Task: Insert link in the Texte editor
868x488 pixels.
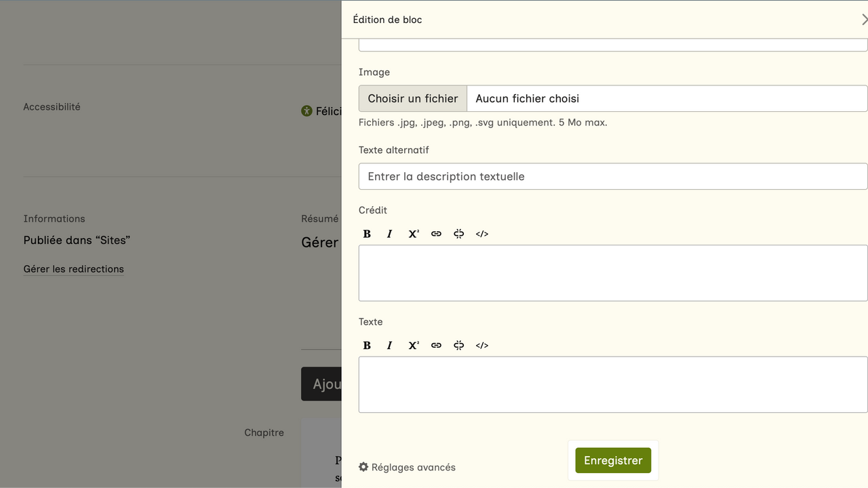Action: click(x=436, y=346)
